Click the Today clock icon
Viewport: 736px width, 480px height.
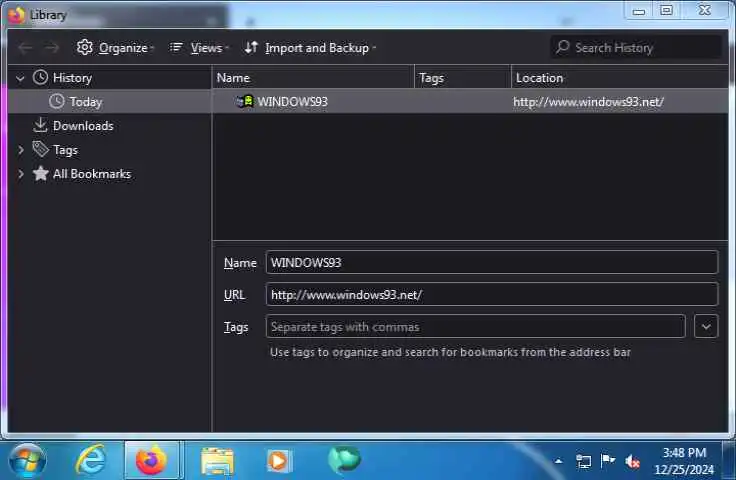point(57,101)
